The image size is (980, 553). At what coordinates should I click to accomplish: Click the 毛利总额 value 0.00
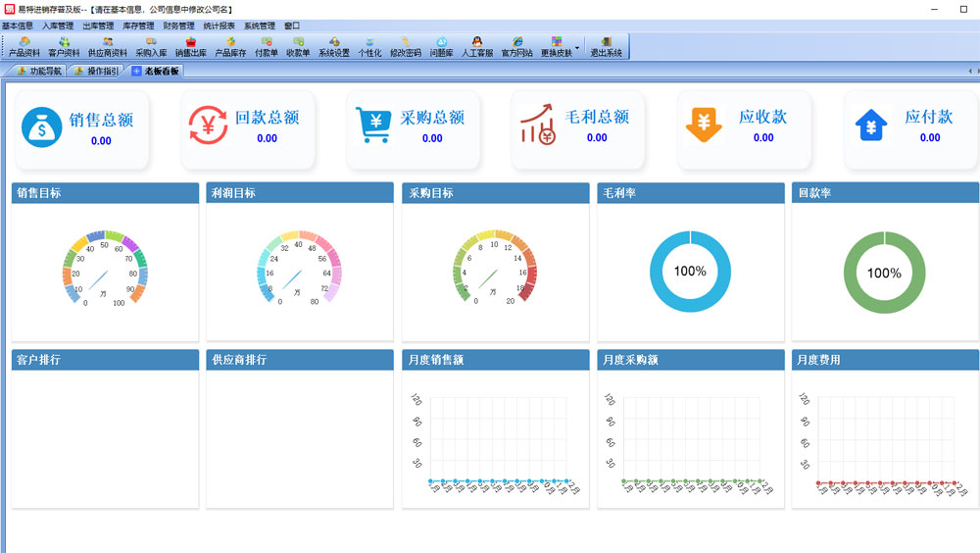[597, 137]
